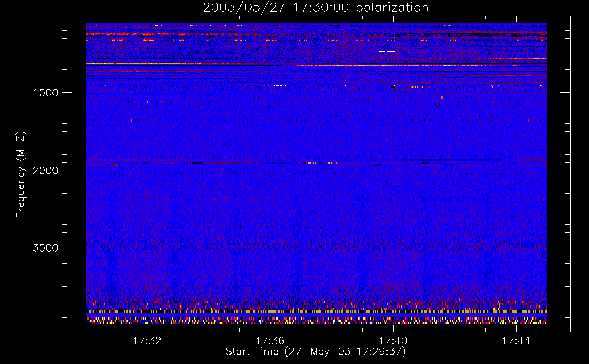This screenshot has height=364, width=589.
Task: Click the plot title showing 2003/05/27 polarization
Action: [x=315, y=8]
